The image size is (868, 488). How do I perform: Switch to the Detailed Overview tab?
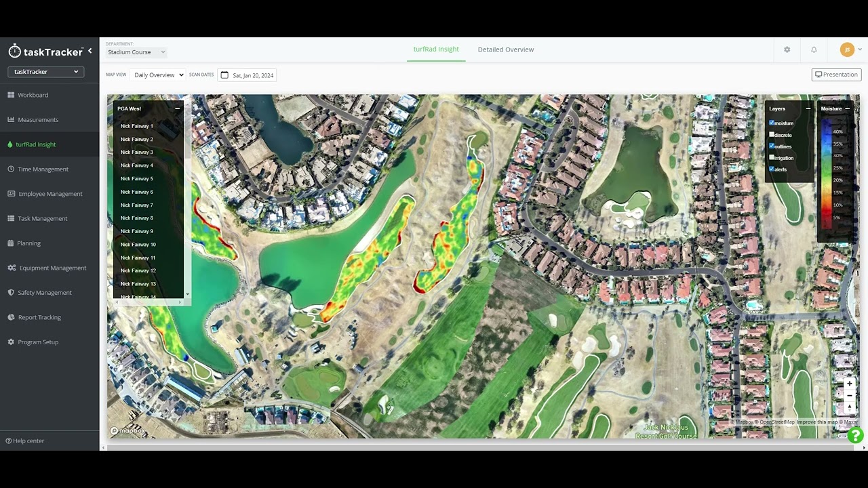(x=505, y=49)
